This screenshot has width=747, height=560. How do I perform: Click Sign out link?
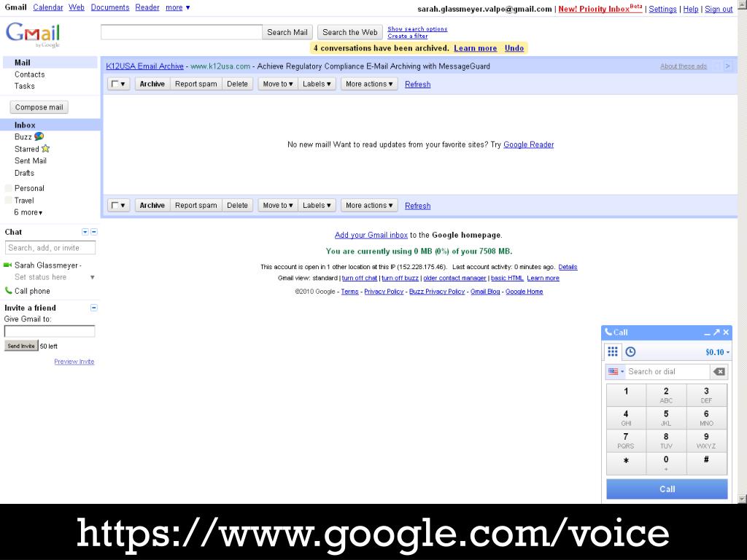point(719,9)
